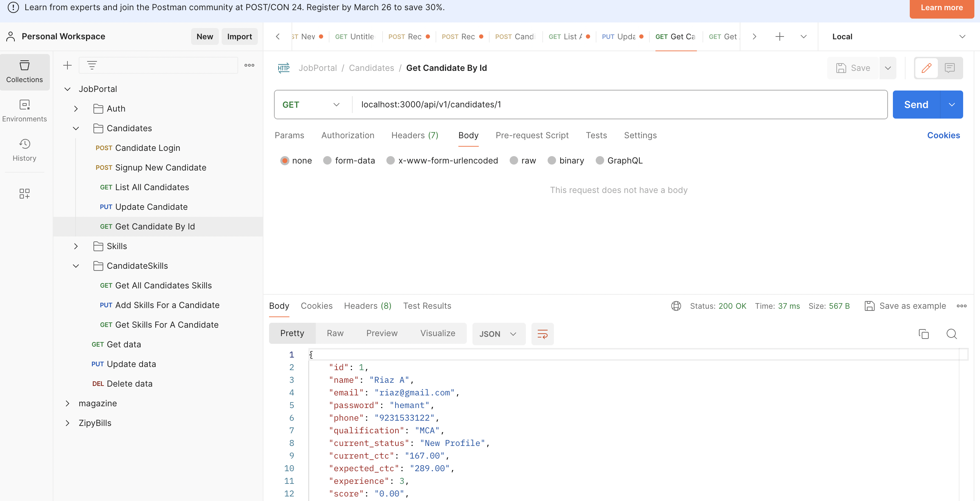Select the raw body type radio button

pyautogui.click(x=514, y=160)
